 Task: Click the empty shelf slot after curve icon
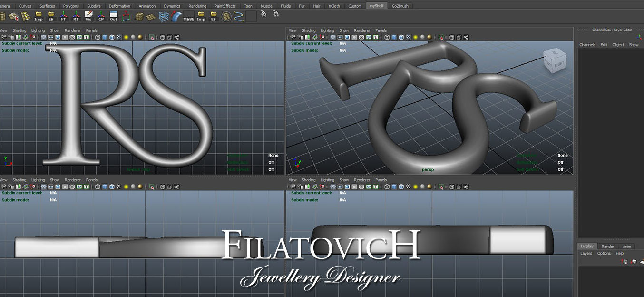click(x=251, y=17)
